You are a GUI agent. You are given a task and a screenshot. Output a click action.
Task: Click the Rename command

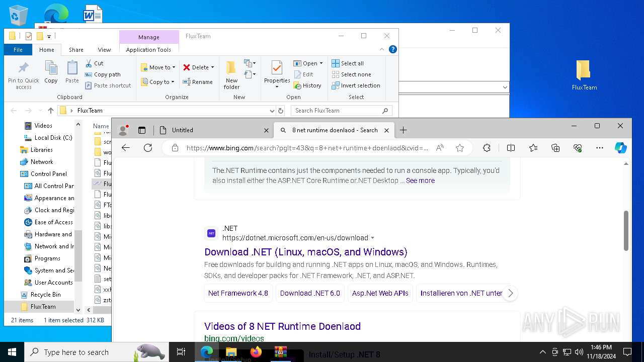pos(197,82)
